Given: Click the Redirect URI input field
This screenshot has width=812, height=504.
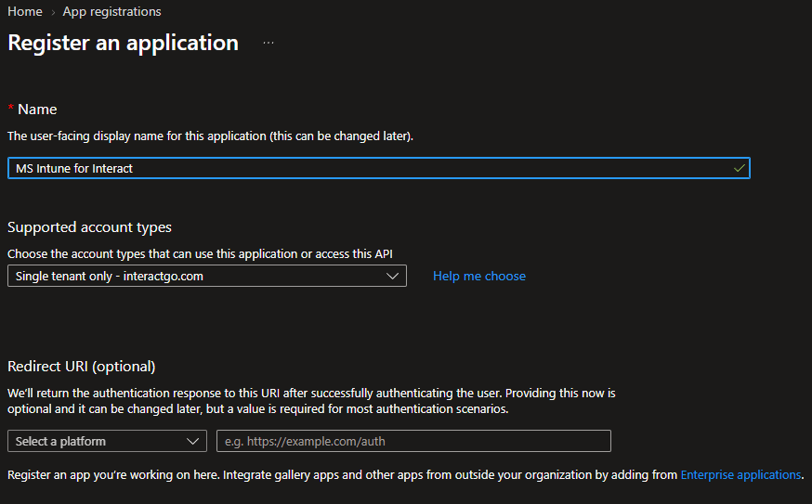Looking at the screenshot, I should point(413,441).
